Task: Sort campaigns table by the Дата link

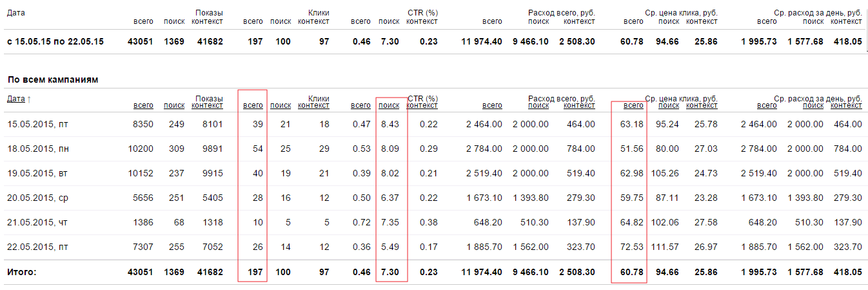Action: click(x=15, y=99)
